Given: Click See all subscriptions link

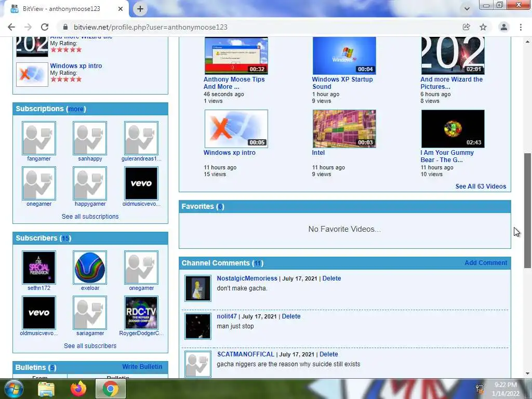Looking at the screenshot, I should click(90, 217).
